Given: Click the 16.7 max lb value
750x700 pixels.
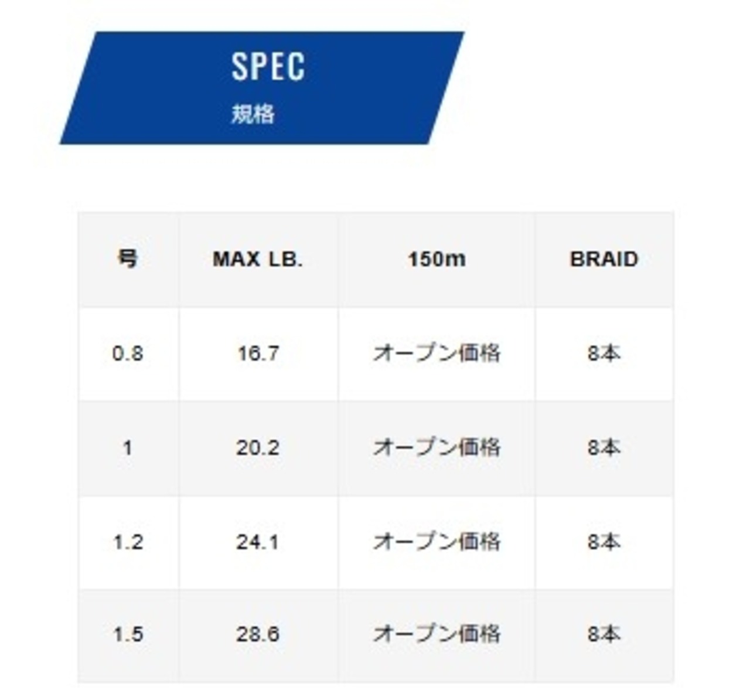Looking at the screenshot, I should (x=258, y=354).
